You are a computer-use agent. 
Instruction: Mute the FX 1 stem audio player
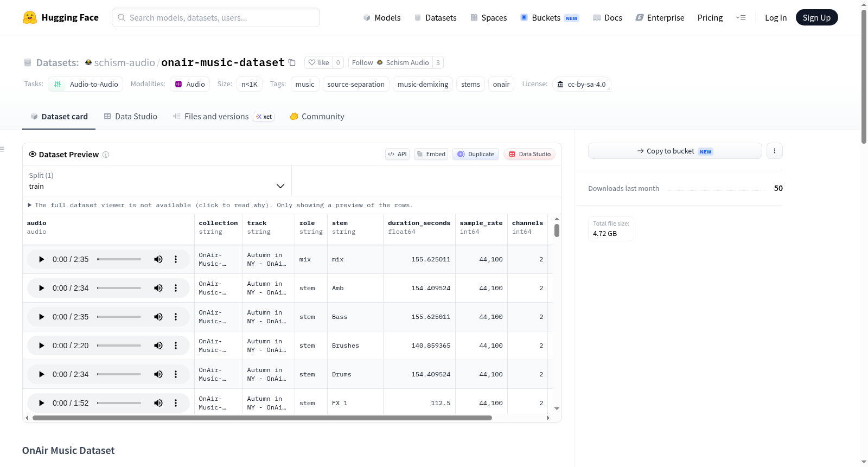[x=158, y=403]
